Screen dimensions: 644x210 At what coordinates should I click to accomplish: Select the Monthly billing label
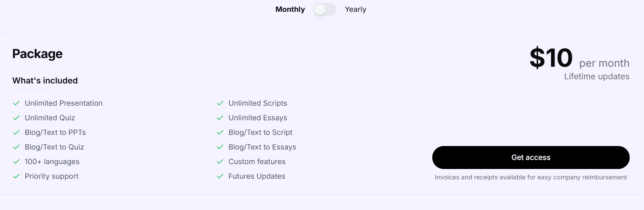coord(290,9)
